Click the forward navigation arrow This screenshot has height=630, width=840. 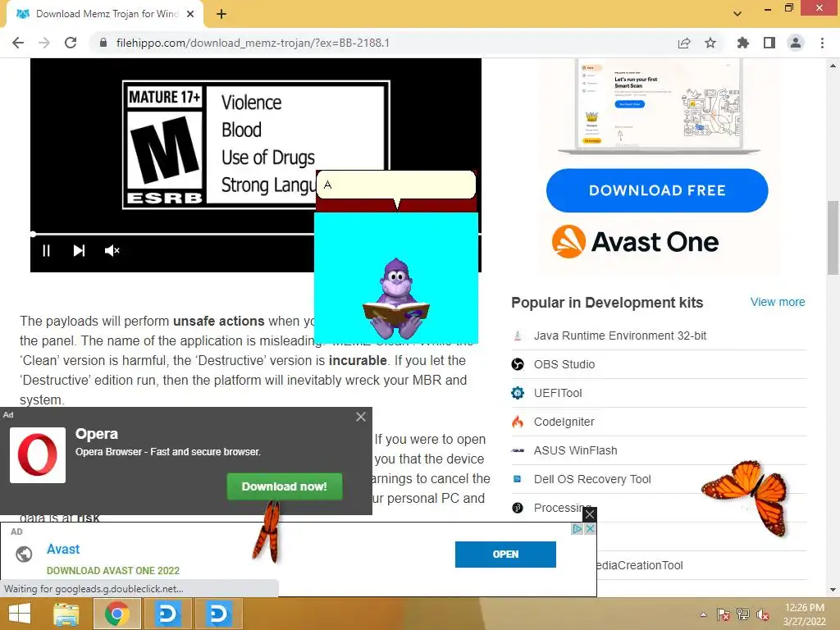click(x=44, y=43)
